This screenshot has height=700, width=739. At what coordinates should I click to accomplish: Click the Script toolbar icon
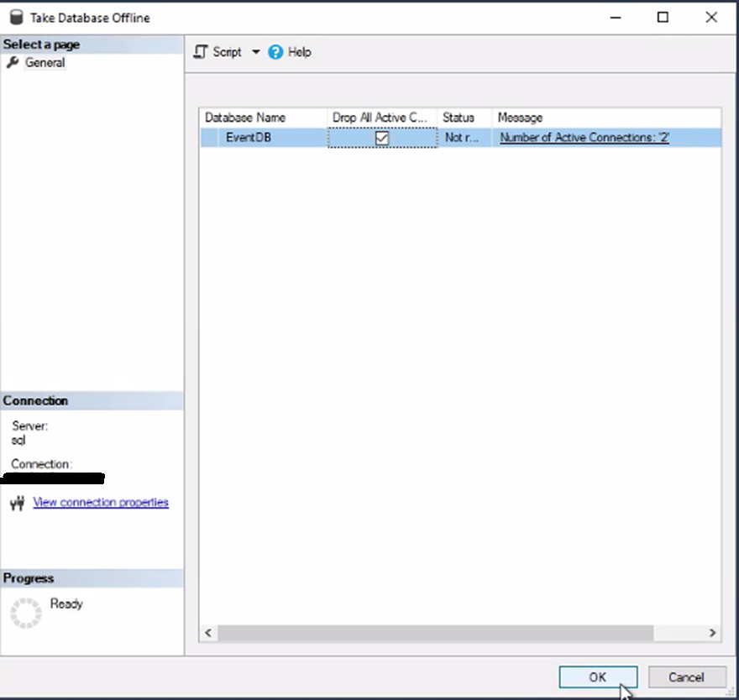(x=200, y=52)
